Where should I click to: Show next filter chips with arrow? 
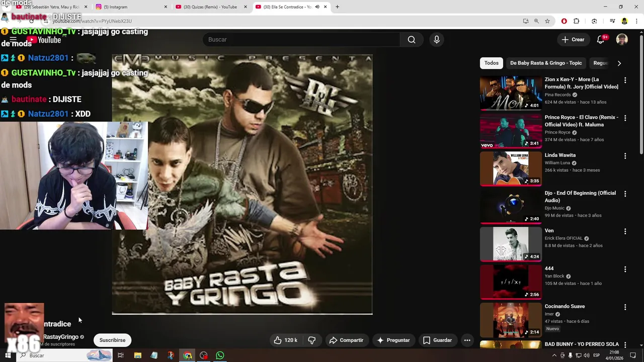coord(619,63)
